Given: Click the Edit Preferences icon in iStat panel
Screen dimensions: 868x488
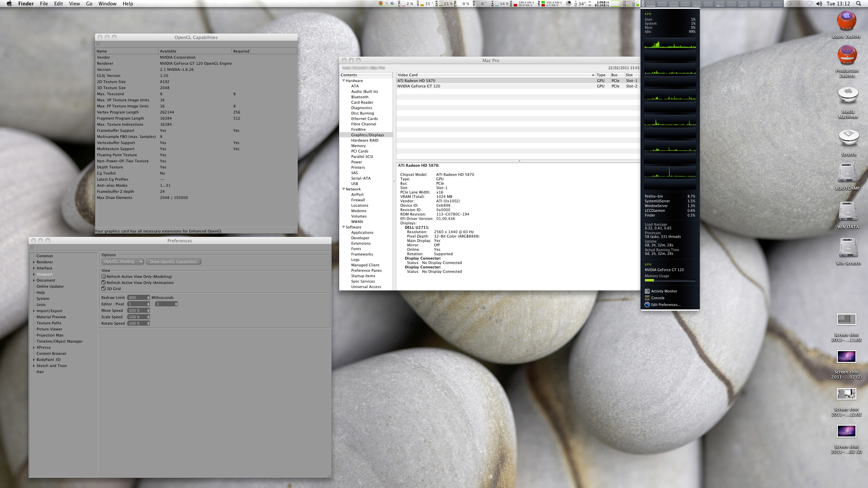Looking at the screenshot, I should (647, 305).
